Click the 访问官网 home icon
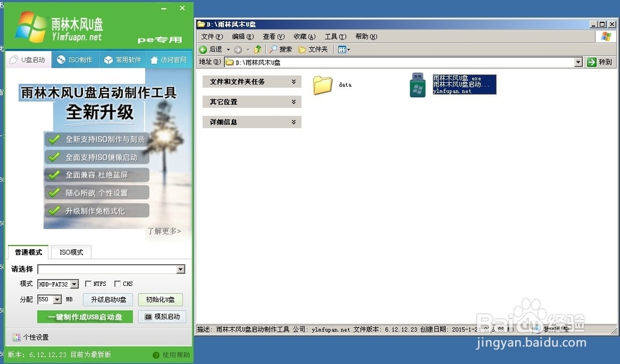Viewport: 620px width, 364px height. (153, 60)
